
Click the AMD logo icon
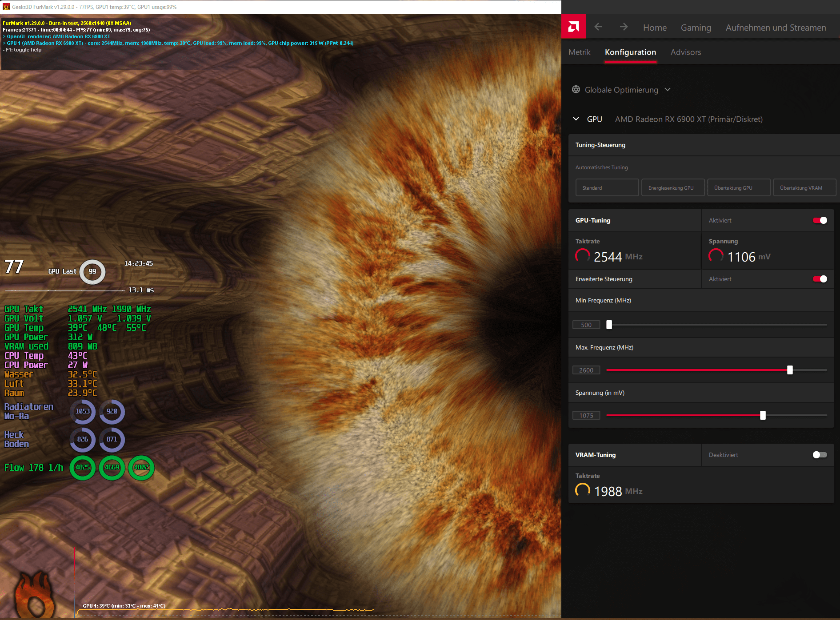[x=574, y=27]
